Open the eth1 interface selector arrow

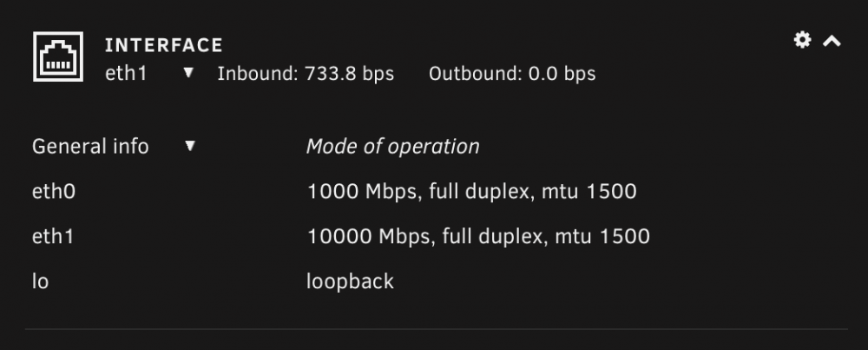[x=188, y=73]
